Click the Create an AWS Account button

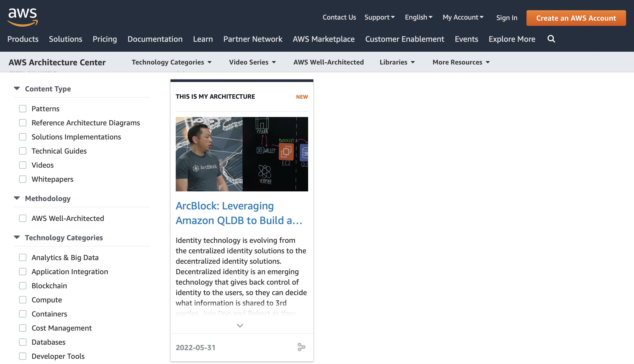coord(576,18)
